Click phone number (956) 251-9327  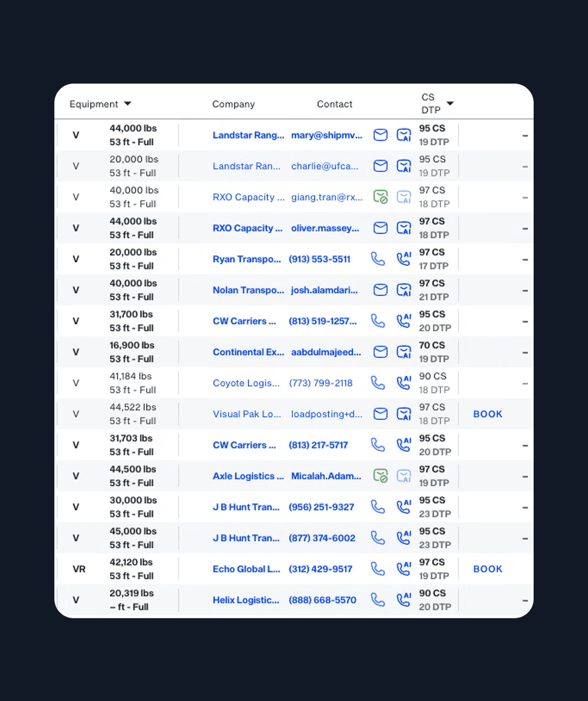pyautogui.click(x=321, y=507)
